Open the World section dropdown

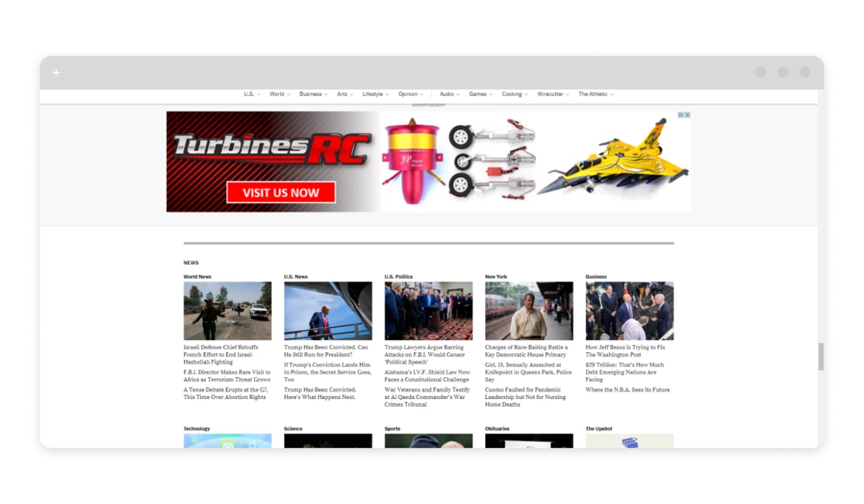click(279, 94)
